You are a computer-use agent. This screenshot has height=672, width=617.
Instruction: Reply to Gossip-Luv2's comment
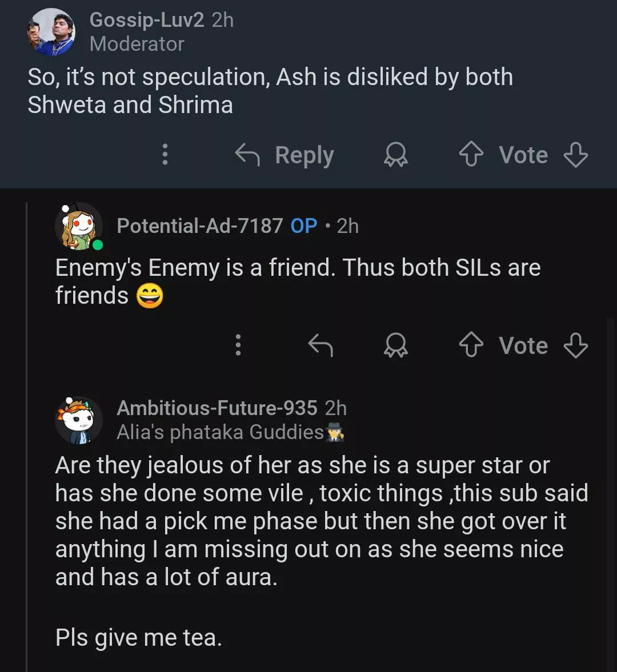[x=285, y=155]
